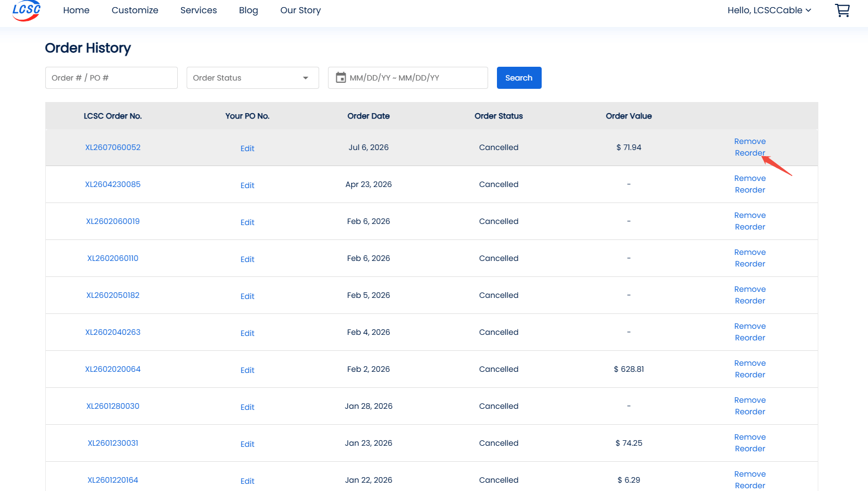Screen dimensions: 868x491
Task: Click the MM/DD/YY date range field
Action: click(x=408, y=78)
